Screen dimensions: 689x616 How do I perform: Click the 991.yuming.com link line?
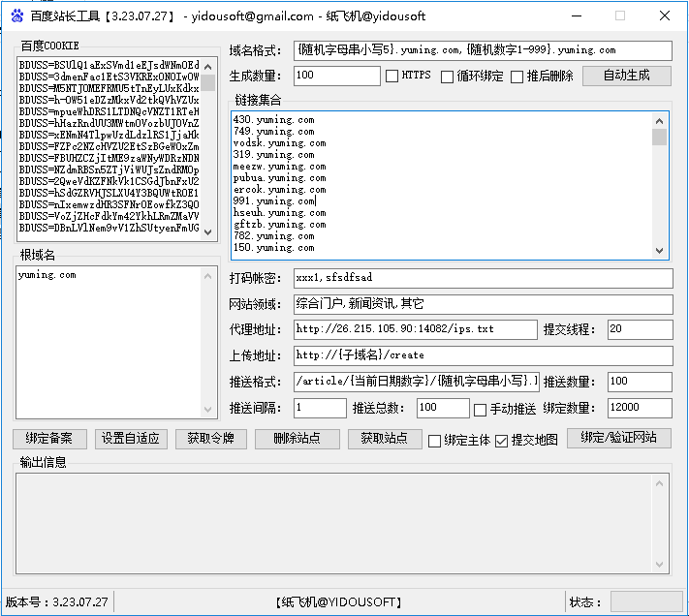tap(273, 201)
